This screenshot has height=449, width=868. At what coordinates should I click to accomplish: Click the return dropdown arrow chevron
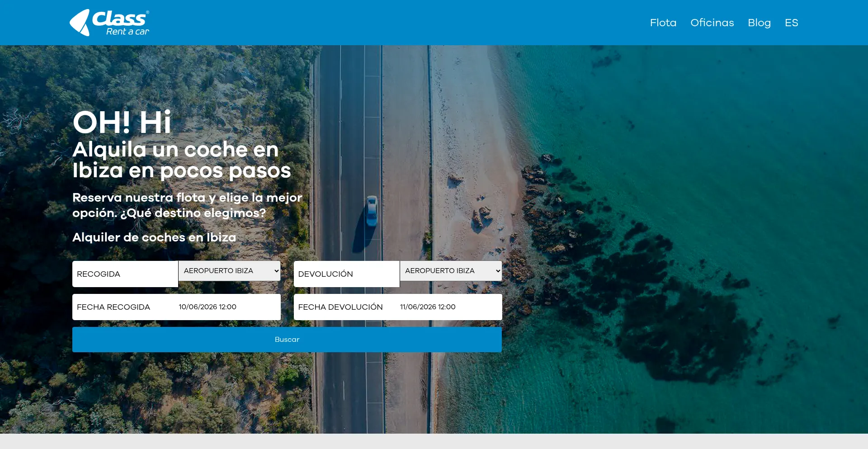(x=498, y=271)
